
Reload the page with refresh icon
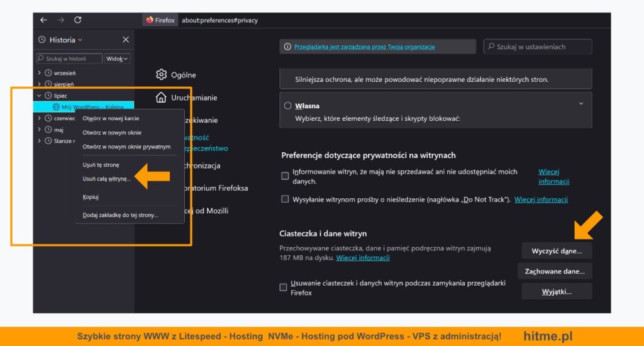tap(77, 20)
